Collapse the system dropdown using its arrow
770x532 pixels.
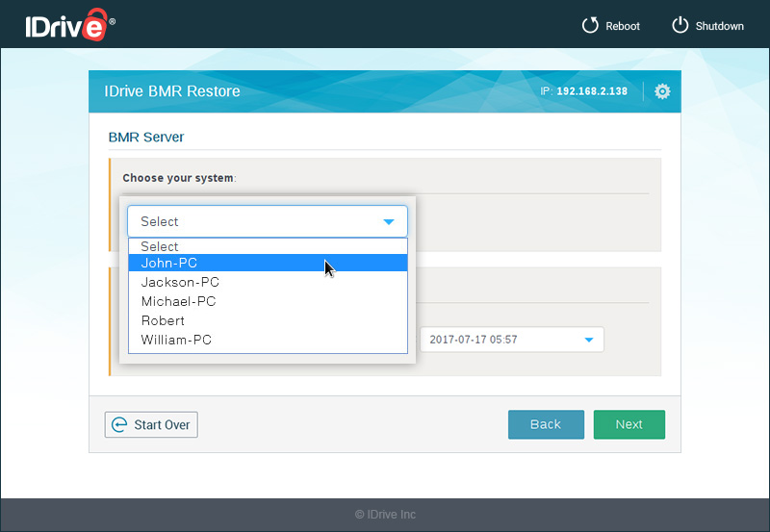coord(389,221)
